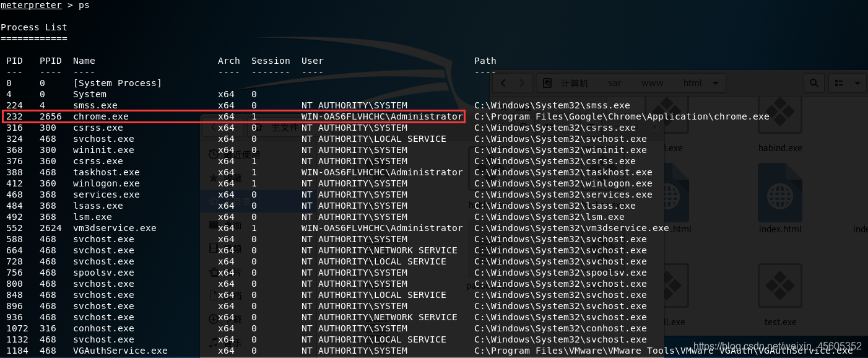This screenshot has width=868, height=358.
Task: Click the back arrow in file manager
Action: [x=503, y=83]
